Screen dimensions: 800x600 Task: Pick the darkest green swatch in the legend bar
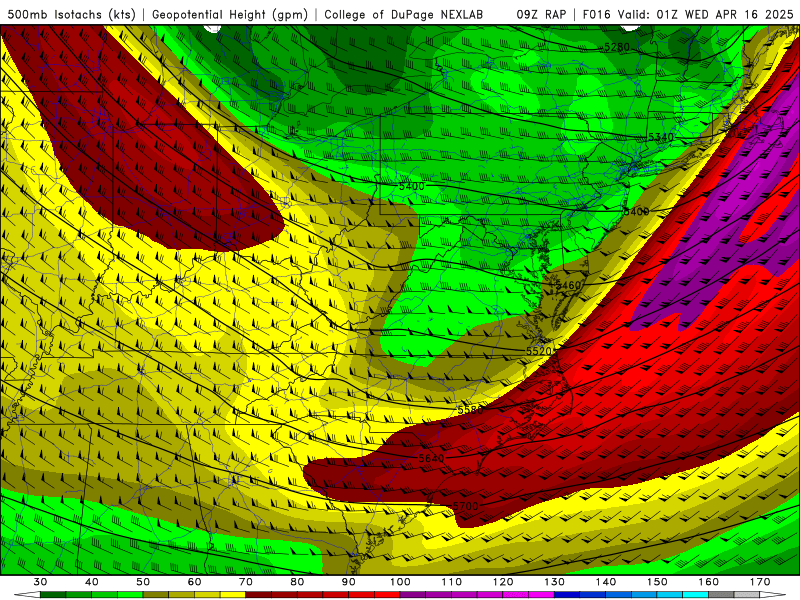[x=53, y=595]
